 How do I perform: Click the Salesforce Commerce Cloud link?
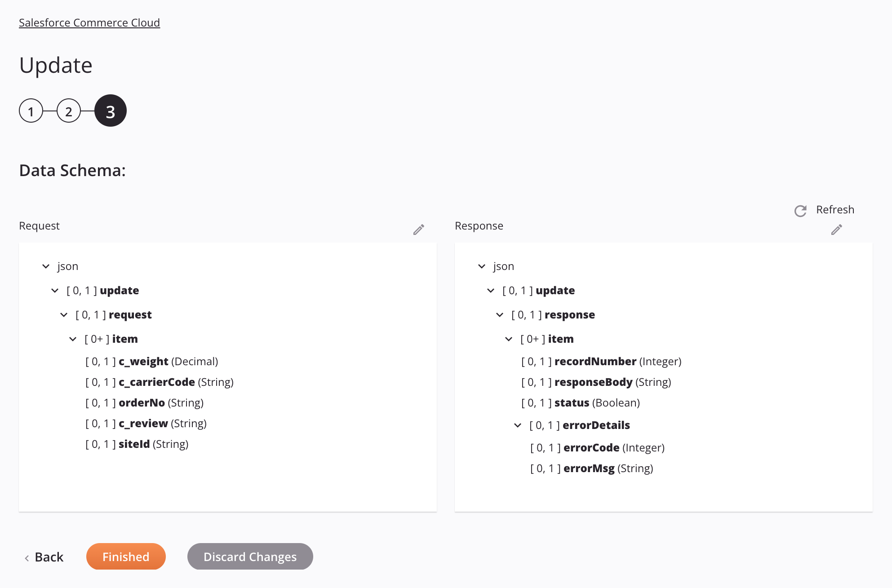[89, 22]
